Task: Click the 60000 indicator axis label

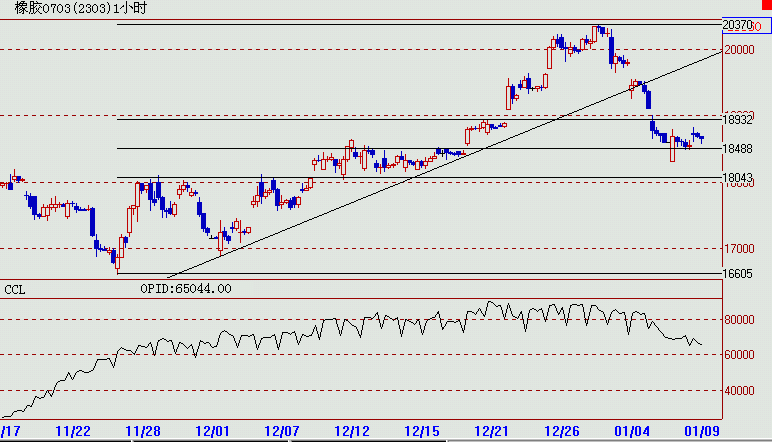Action: [x=738, y=355]
